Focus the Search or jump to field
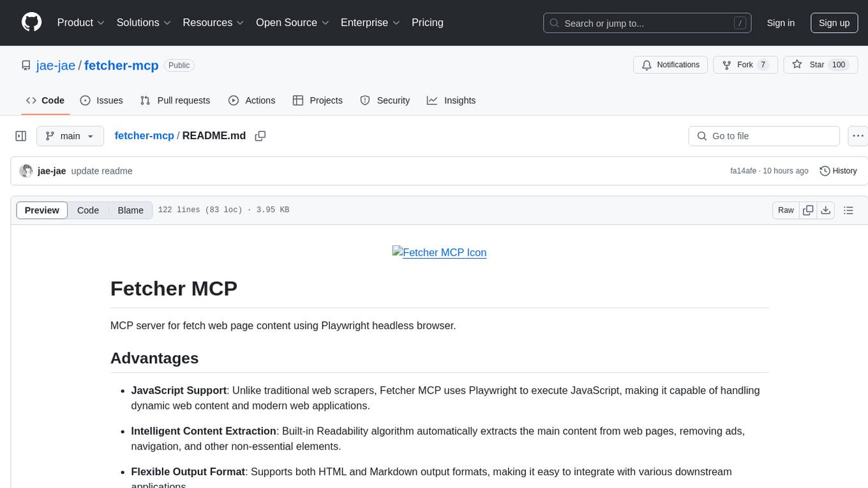 coord(647,23)
